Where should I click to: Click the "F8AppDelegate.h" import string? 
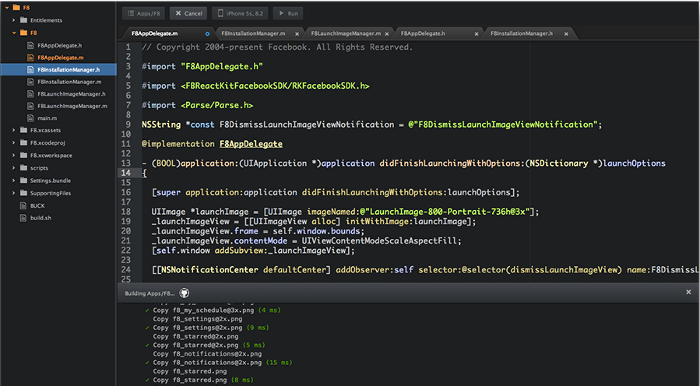[222, 66]
